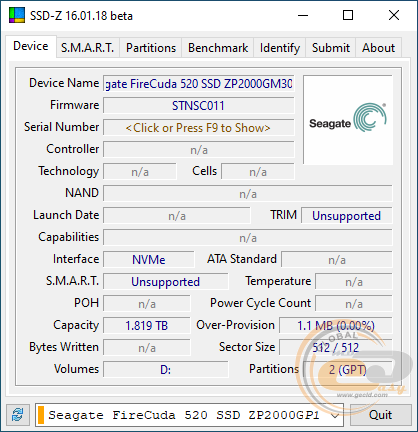Click the Device Name field

point(198,84)
